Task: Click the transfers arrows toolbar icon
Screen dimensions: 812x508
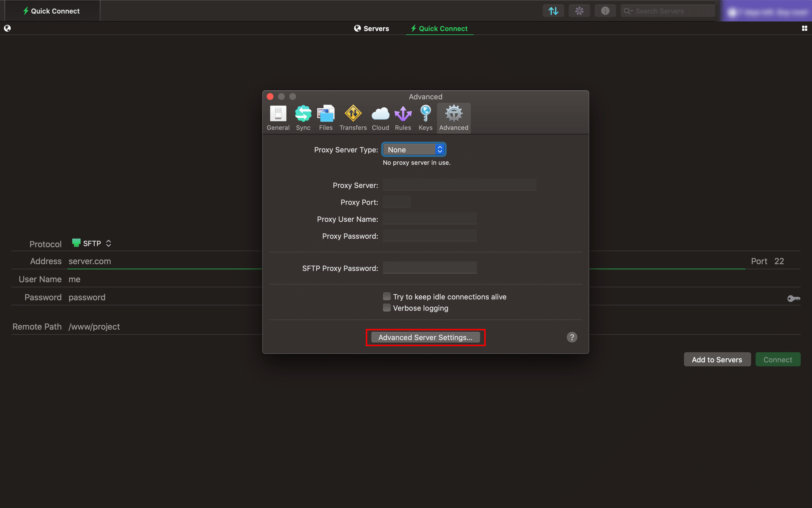Action: [553, 11]
